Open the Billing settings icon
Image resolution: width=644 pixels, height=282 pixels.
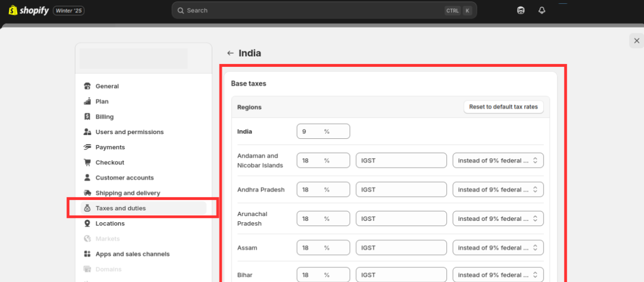87,116
